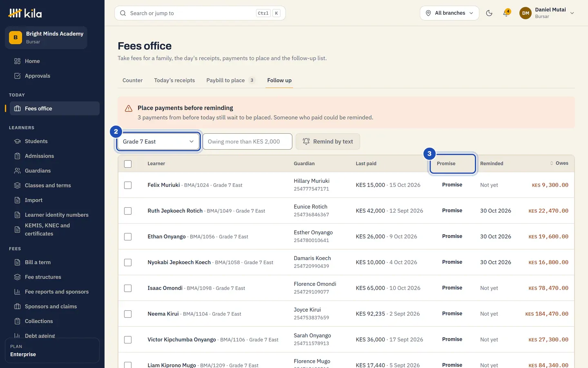The height and width of the screenshot is (368, 588).
Task: Open the Paybill to place tab
Action: pyautogui.click(x=231, y=80)
